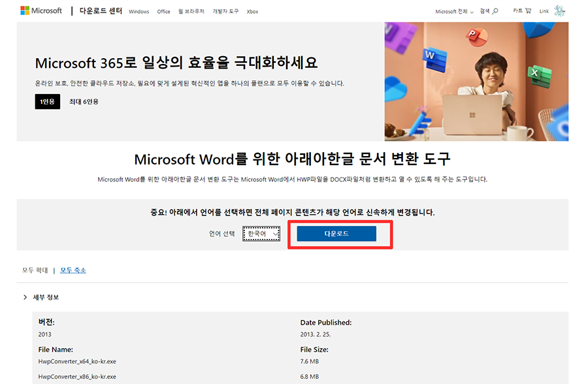
Task: Click the Word icon in the banner image
Action: tap(433, 57)
